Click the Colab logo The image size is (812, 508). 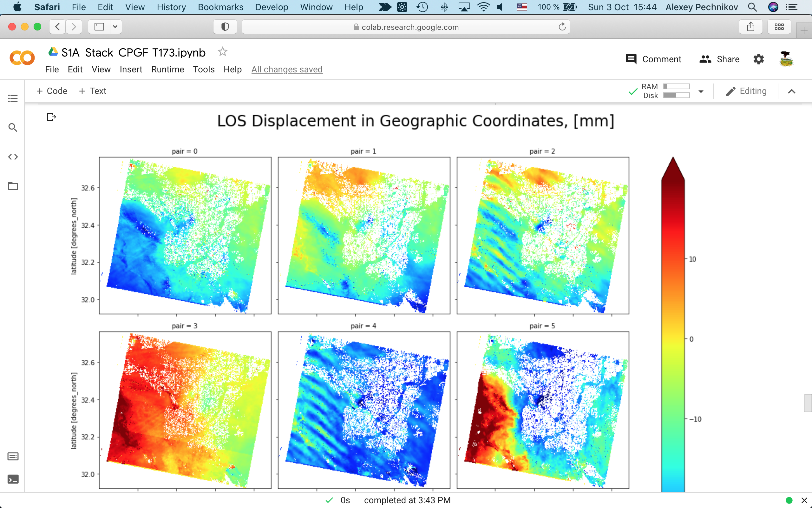coord(22,58)
